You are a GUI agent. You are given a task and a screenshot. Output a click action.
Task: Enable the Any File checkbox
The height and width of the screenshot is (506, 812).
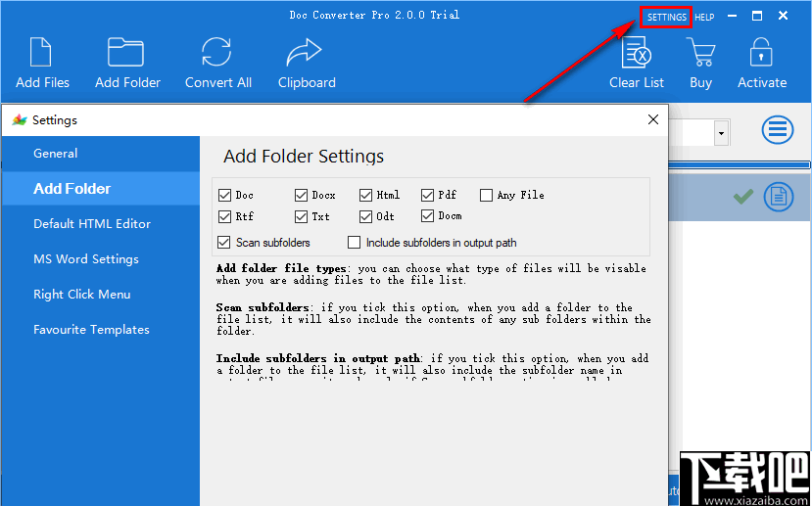click(x=486, y=196)
